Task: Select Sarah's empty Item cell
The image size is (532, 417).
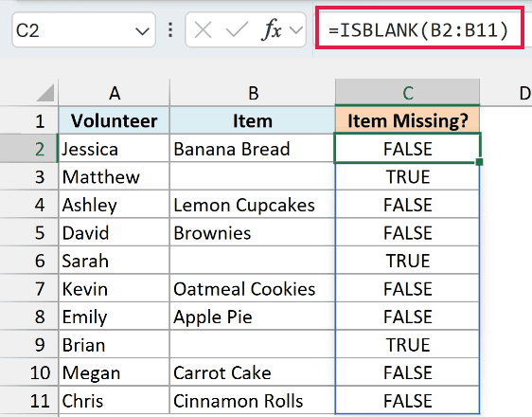Action: coord(253,261)
